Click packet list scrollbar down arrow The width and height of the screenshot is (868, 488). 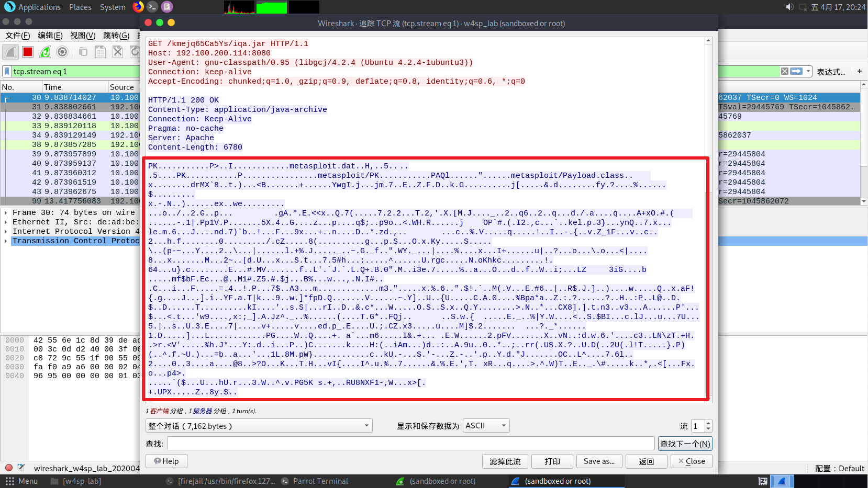pyautogui.click(x=864, y=201)
